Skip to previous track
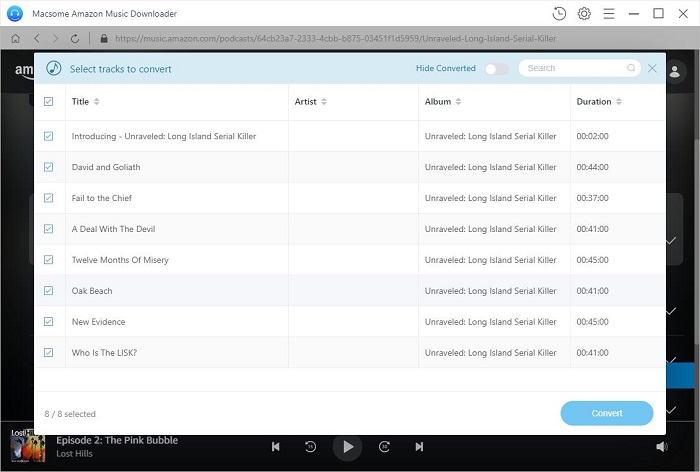The width and height of the screenshot is (700, 472). point(275,447)
